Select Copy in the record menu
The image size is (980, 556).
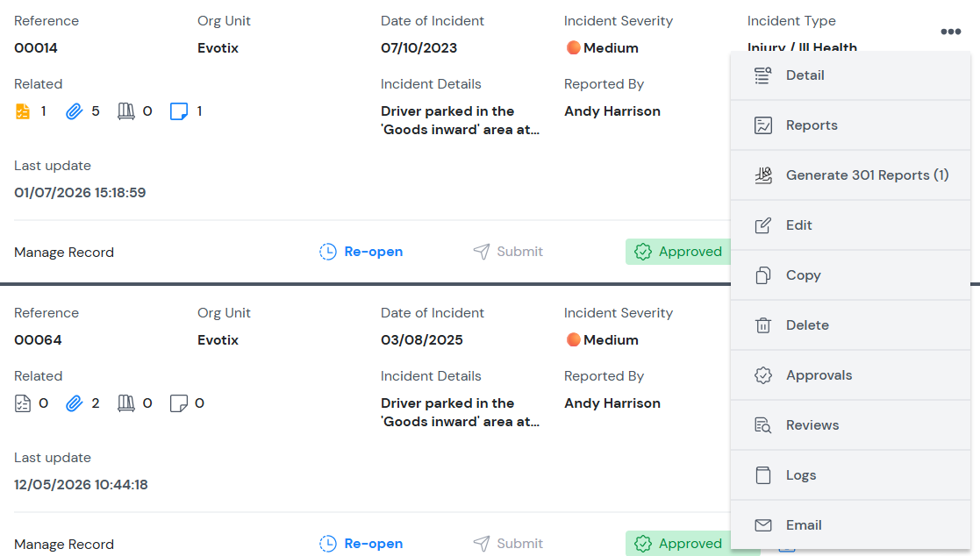850,275
